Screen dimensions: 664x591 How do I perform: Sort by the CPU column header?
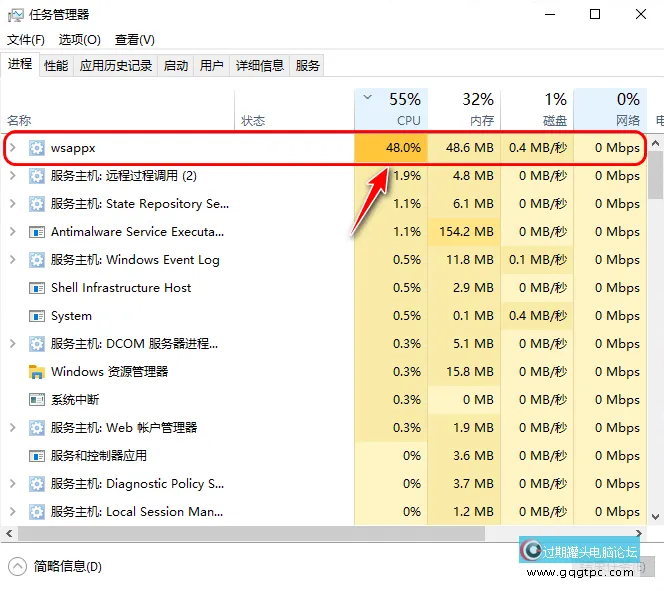pos(391,109)
